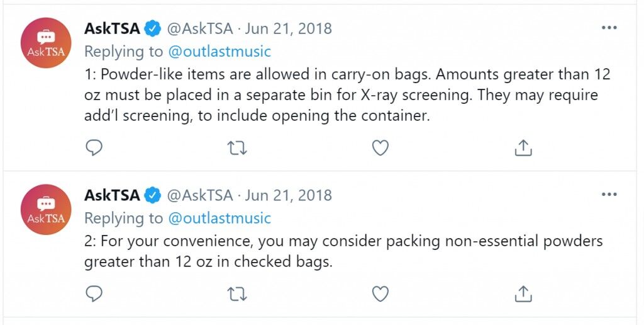Retweet the second AskTSA tweet
This screenshot has width=644, height=325.
237,294
